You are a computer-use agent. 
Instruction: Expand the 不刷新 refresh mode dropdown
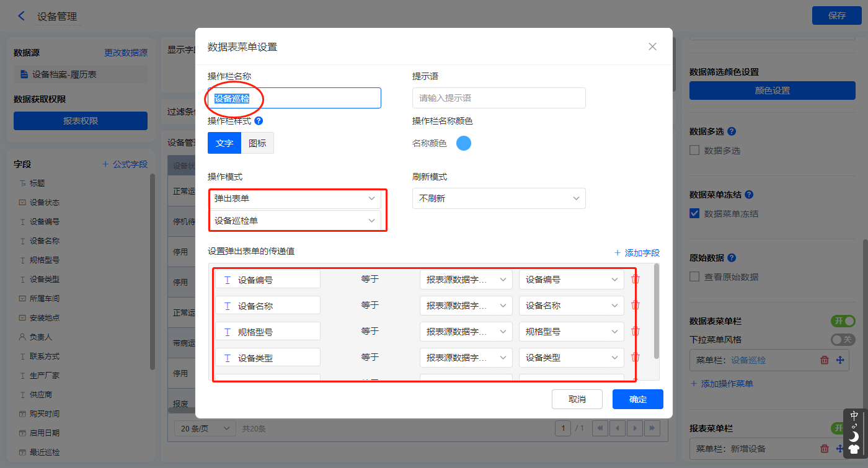pyautogui.click(x=498, y=198)
